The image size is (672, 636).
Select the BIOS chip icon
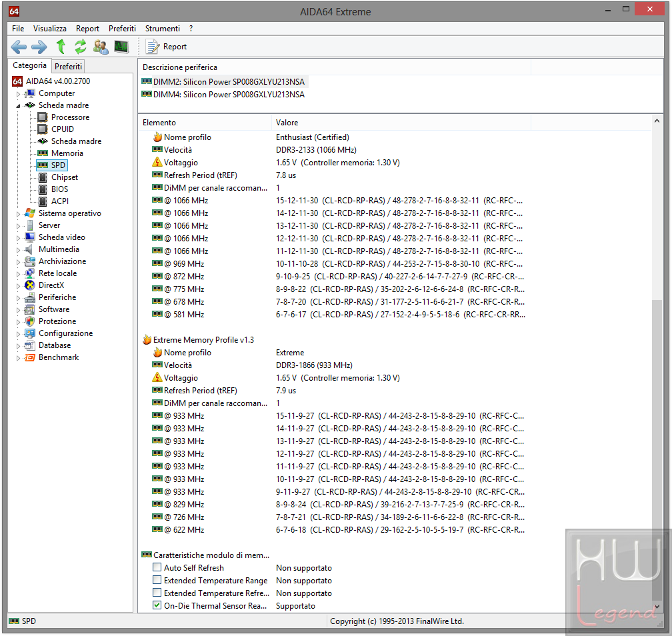coord(43,189)
